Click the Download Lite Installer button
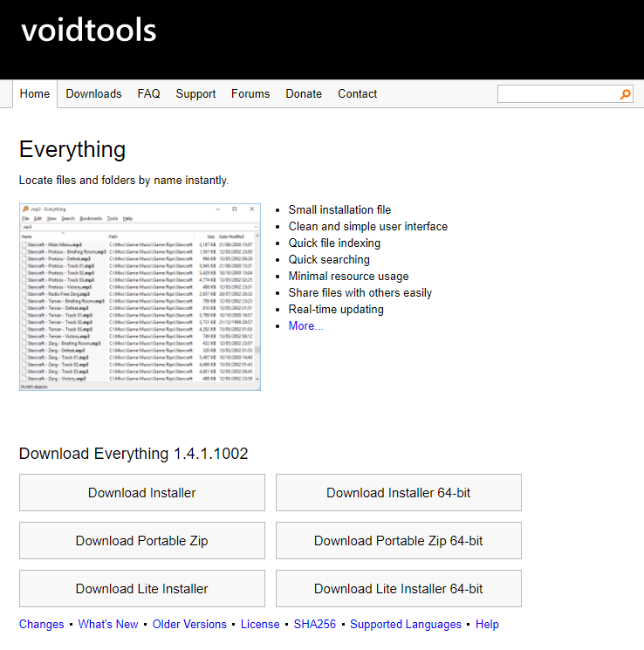 pos(142,589)
